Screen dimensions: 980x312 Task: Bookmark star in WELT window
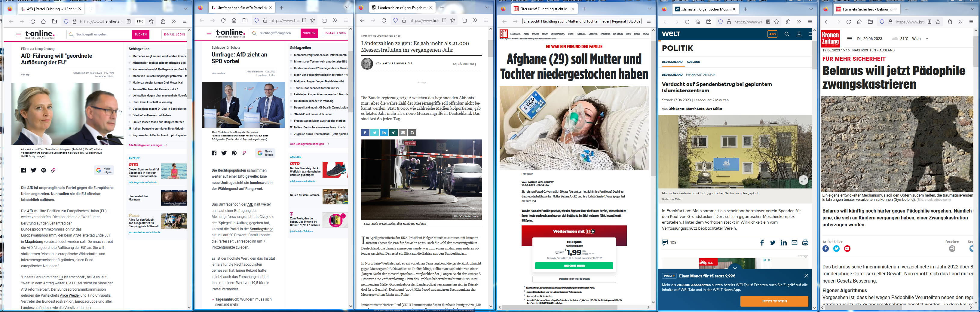coord(777,22)
